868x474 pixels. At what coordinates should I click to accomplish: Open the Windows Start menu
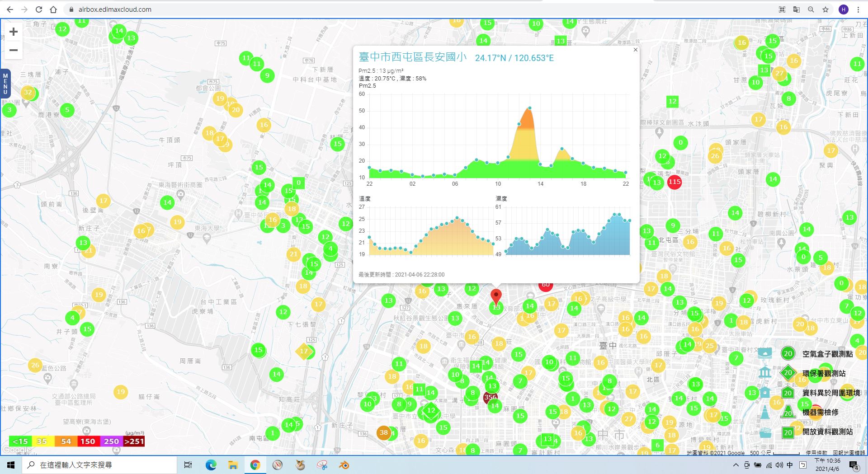pyautogui.click(x=11, y=465)
